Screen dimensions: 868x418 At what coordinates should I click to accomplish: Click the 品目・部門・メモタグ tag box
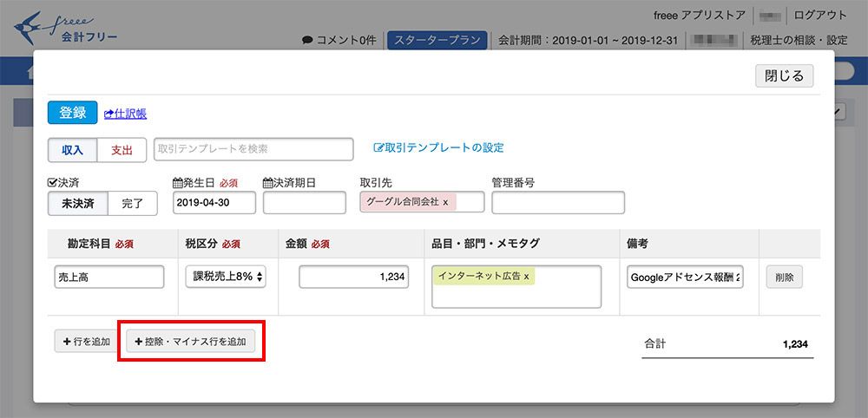(x=516, y=286)
